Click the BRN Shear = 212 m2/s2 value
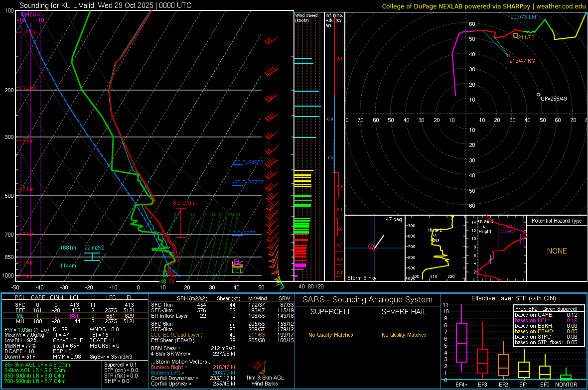Viewport: 588px width, 390px height. point(193,348)
